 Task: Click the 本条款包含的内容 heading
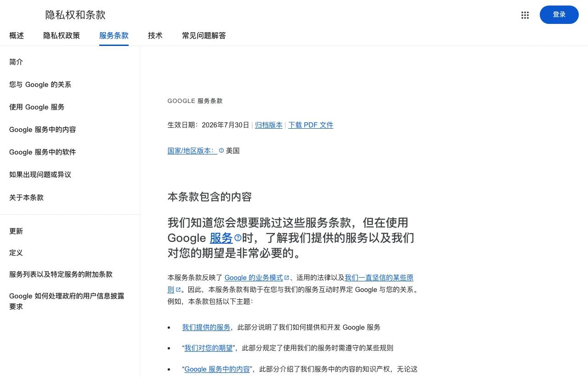pyautogui.click(x=209, y=197)
